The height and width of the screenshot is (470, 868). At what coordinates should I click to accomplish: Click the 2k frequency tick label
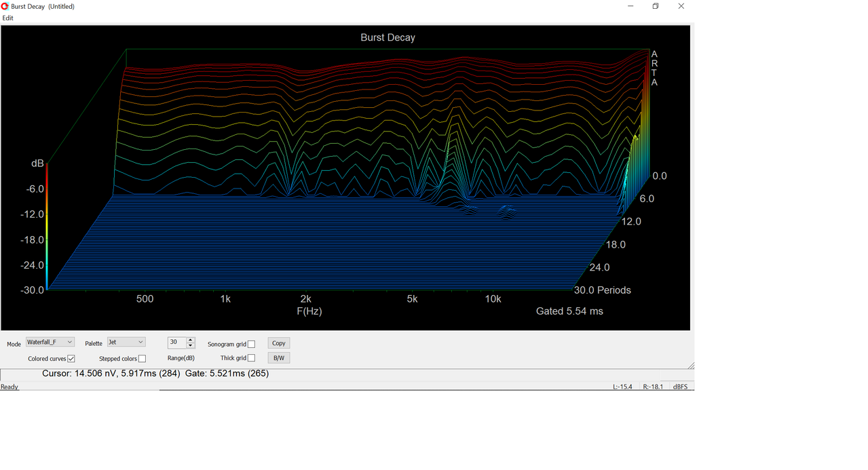point(306,299)
